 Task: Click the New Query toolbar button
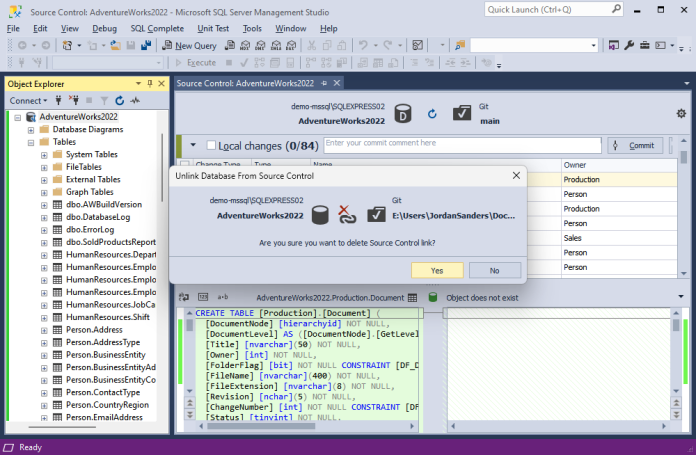tap(188, 46)
